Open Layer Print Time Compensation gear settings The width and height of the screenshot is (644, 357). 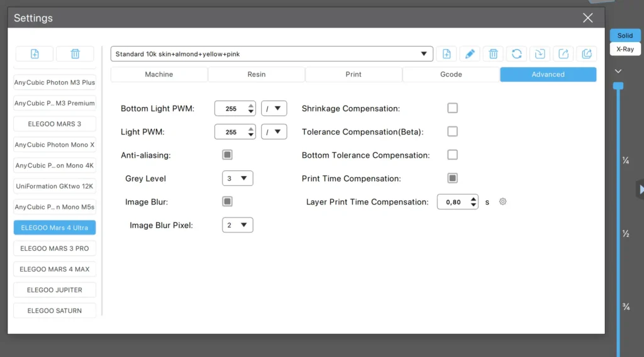click(502, 202)
